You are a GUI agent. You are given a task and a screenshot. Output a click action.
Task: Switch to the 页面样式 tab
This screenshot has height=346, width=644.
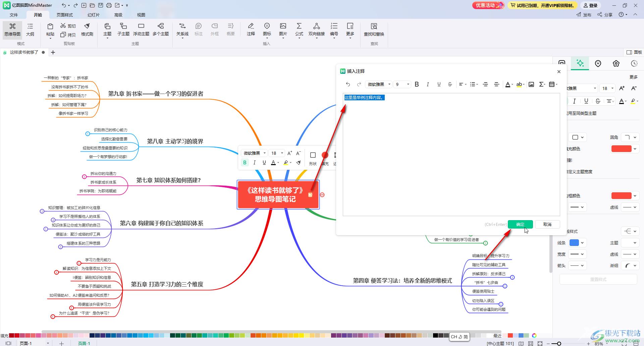[x=64, y=15]
